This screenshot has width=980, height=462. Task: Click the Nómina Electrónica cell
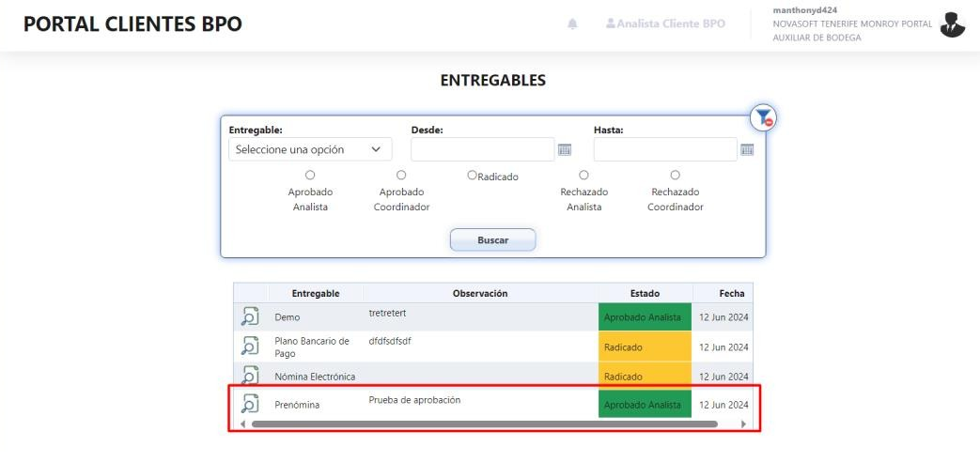pos(315,377)
